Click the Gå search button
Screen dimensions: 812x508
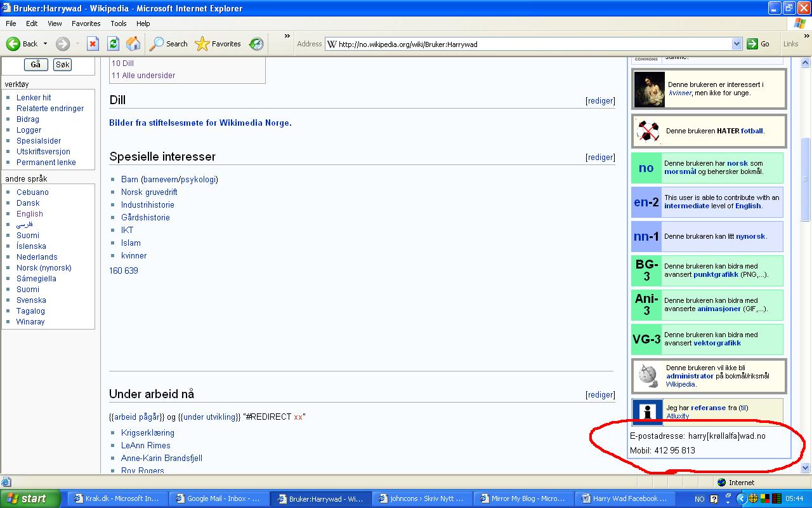pos(36,64)
